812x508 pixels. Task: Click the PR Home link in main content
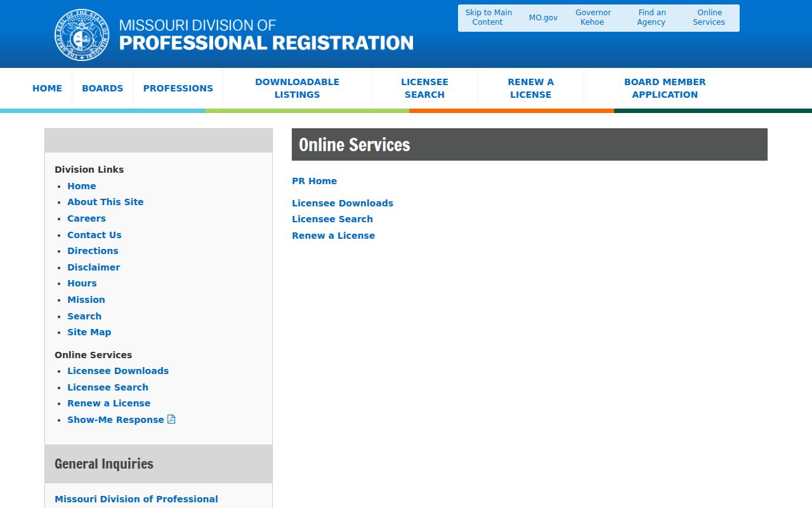click(315, 181)
